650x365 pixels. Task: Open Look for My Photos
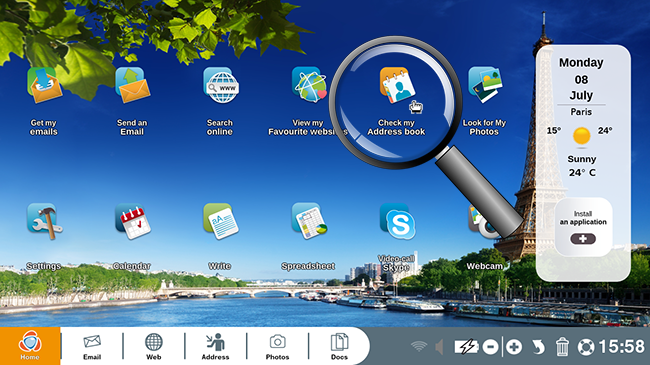coord(485,85)
